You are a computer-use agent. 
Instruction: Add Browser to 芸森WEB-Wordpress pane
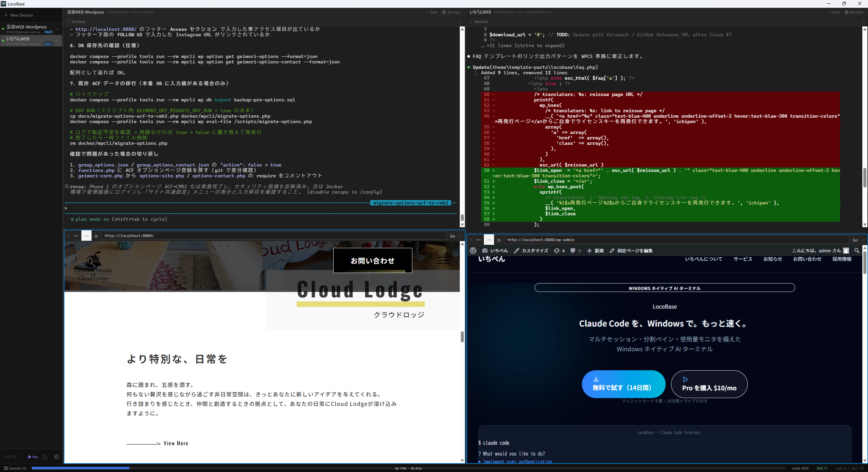451,12
